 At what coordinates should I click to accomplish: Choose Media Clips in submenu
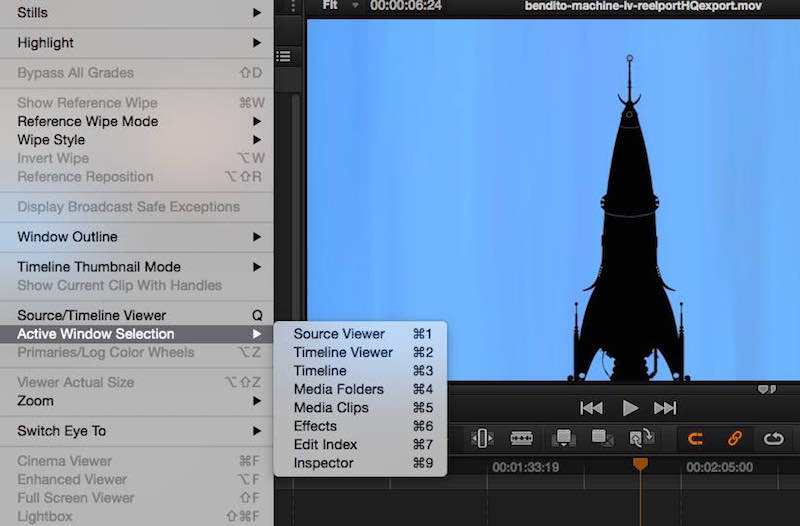click(361, 408)
